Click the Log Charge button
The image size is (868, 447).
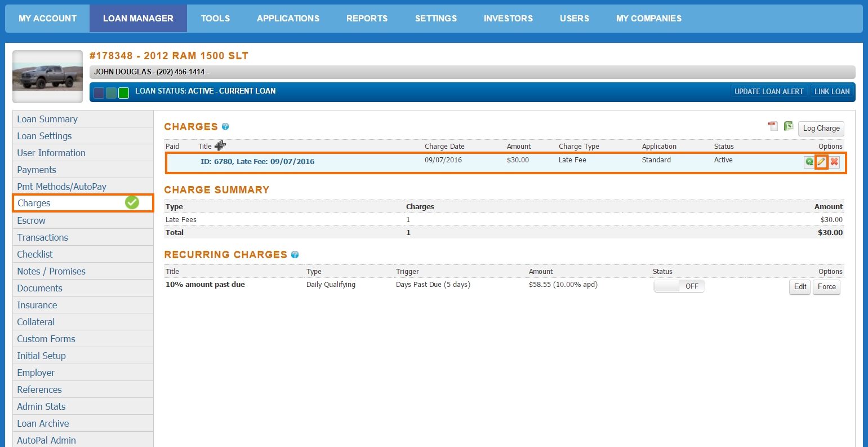(x=821, y=129)
